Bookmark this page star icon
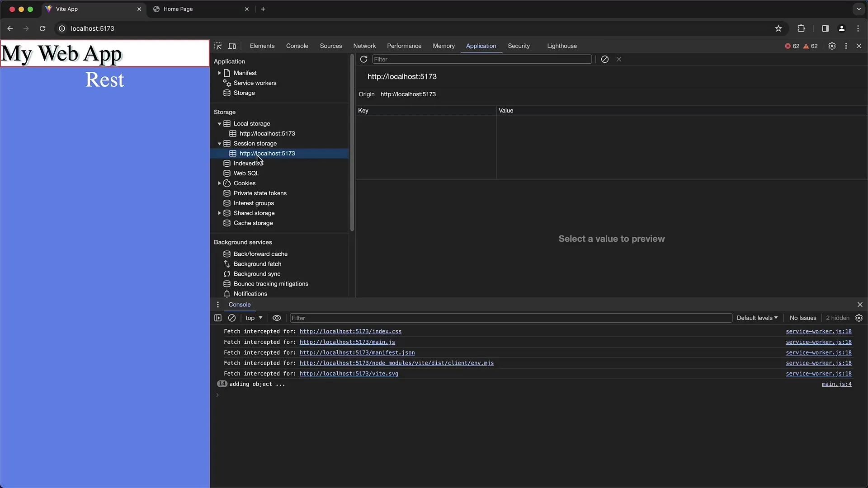This screenshot has height=488, width=868. tap(778, 28)
